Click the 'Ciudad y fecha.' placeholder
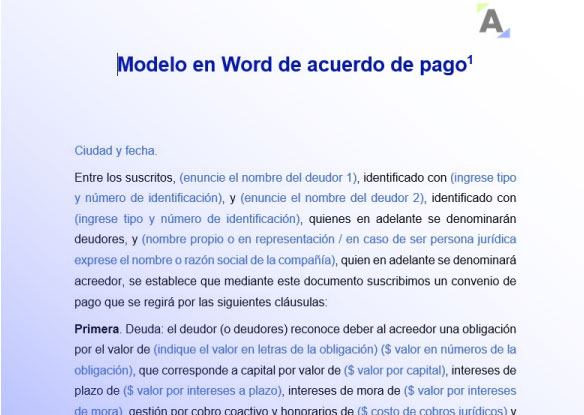The width and height of the screenshot is (584, 415). (x=116, y=151)
